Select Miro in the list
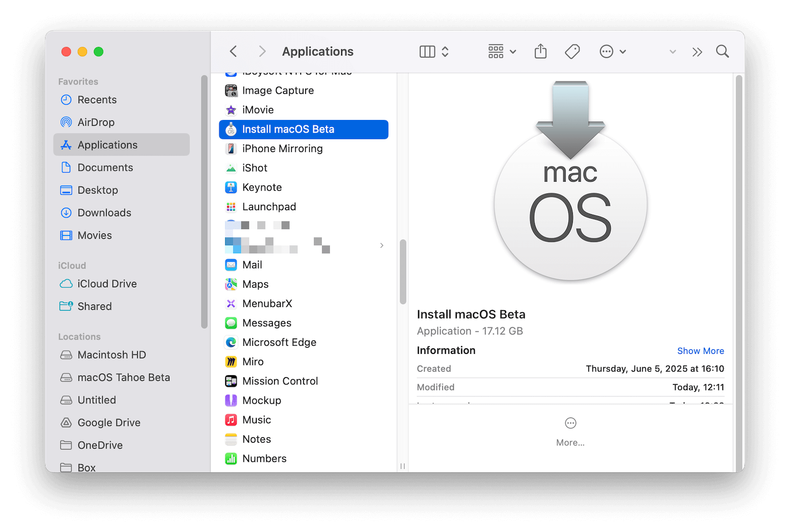 coord(304,362)
